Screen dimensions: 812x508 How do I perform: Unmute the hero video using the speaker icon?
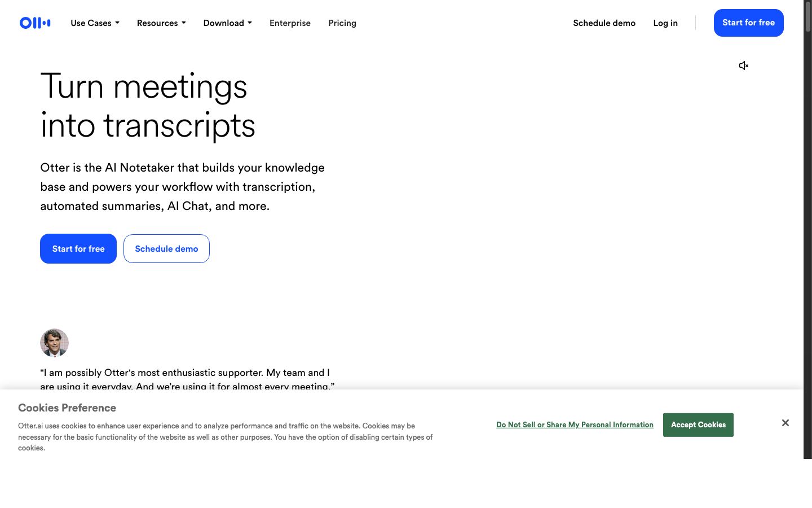743,65
